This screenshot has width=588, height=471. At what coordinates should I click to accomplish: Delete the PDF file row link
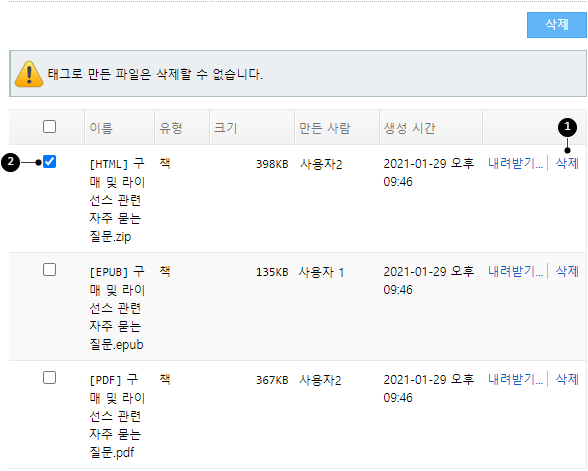pos(567,380)
